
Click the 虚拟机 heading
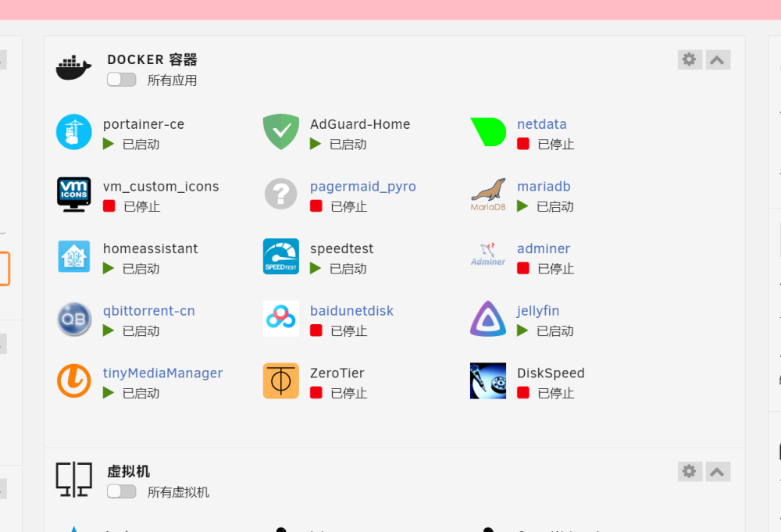(129, 471)
